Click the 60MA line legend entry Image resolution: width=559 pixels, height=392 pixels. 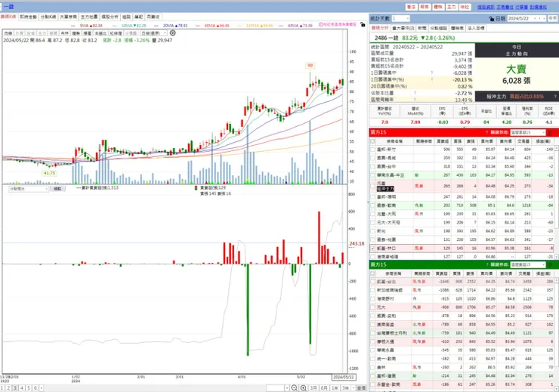click(212, 26)
